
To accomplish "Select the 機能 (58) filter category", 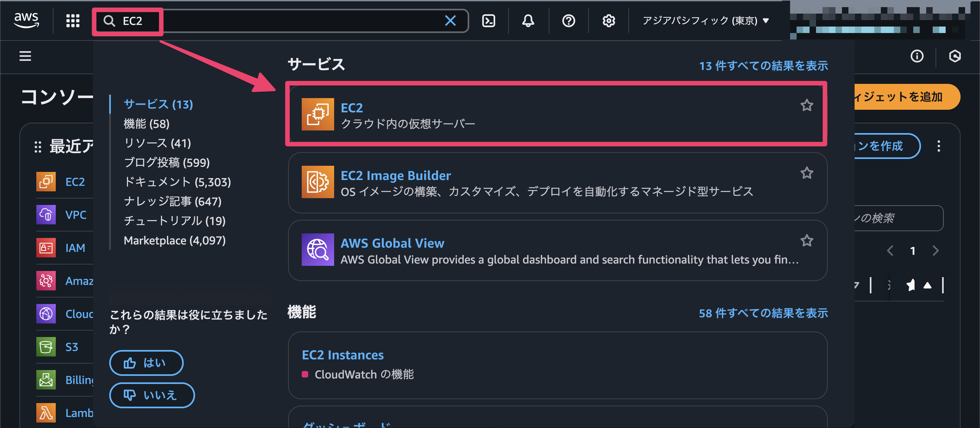I will pyautogui.click(x=146, y=124).
